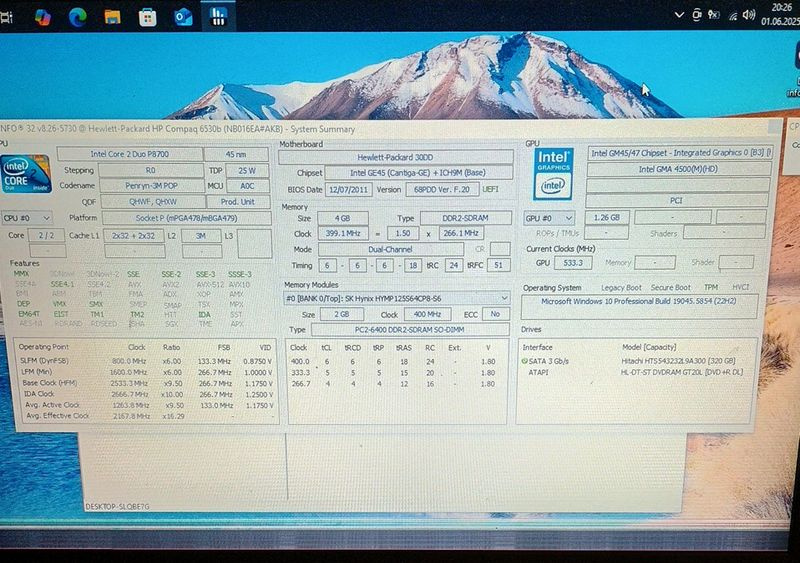The width and height of the screenshot is (800, 563).
Task: Click the UEFI indicator label
Action: click(490, 189)
